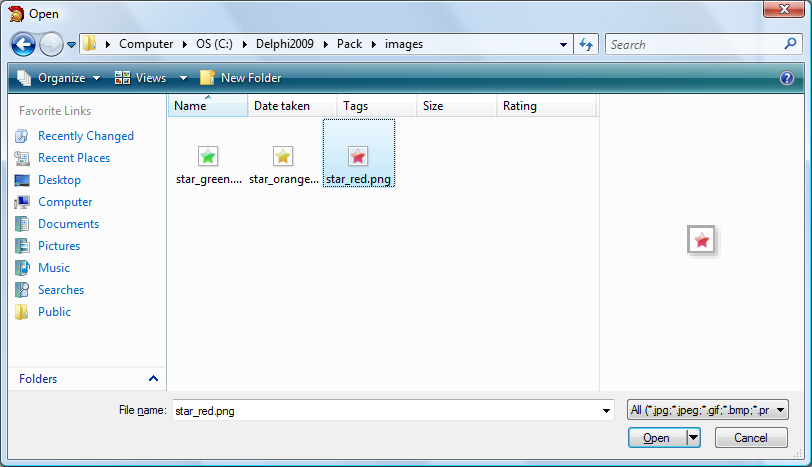Screen dimensions: 812x467
Task: Sort by Size column header
Action: (457, 106)
